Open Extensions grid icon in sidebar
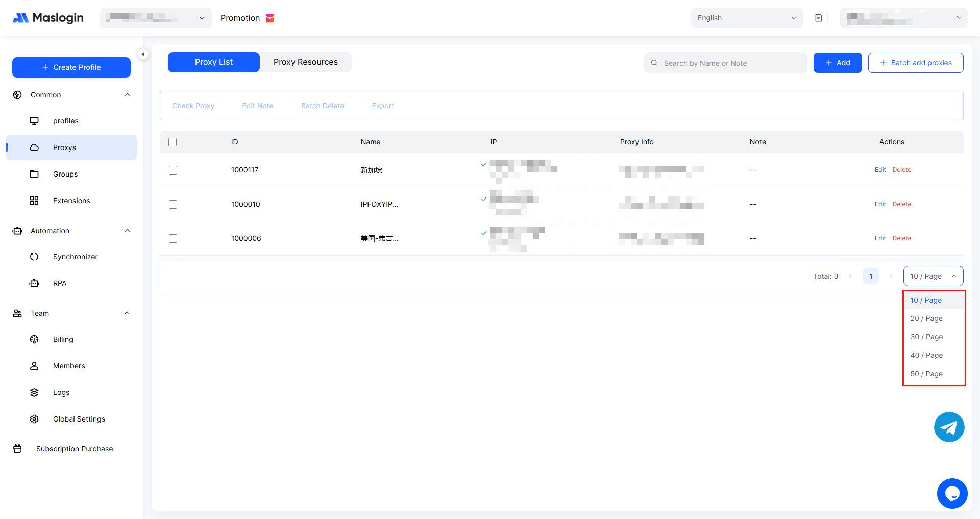Image resolution: width=980 pixels, height=519 pixels. [34, 201]
